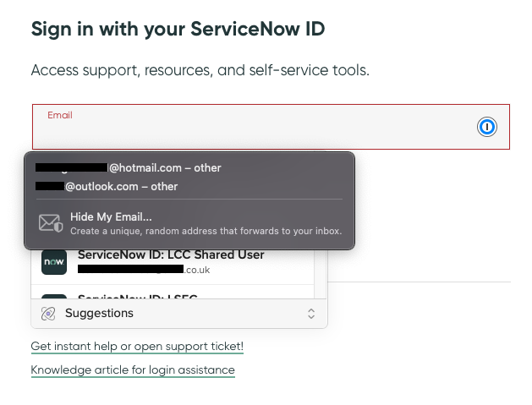Select the Hide My Email… option
Screen dimensions: 532x405
point(111,216)
